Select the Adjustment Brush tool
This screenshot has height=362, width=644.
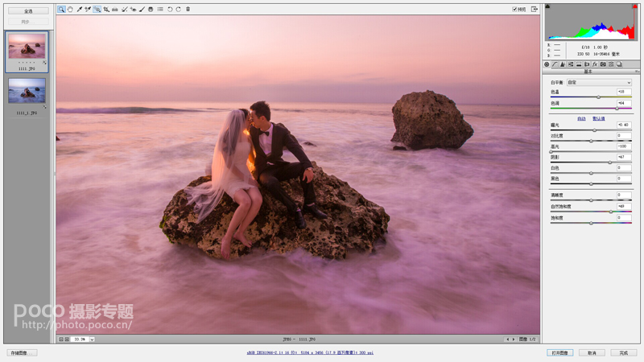tap(142, 9)
